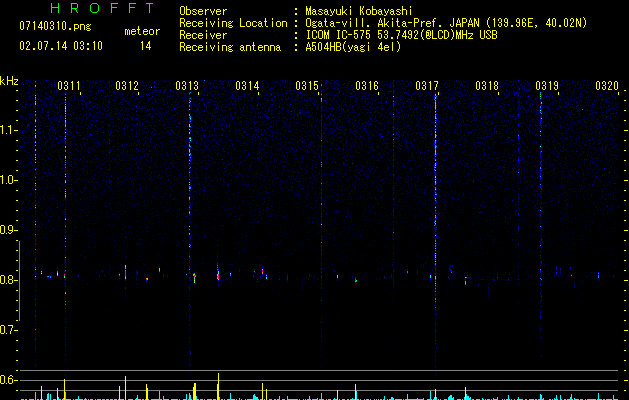The image size is (629, 400).
Task: Click the 0.9 frequency axis label
Action: click(x=7, y=230)
